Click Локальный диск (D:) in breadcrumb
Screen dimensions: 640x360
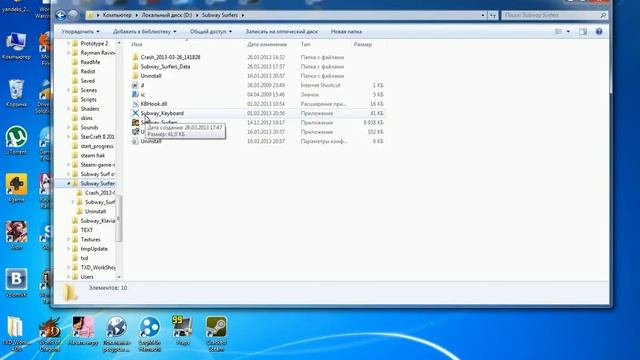tap(167, 15)
